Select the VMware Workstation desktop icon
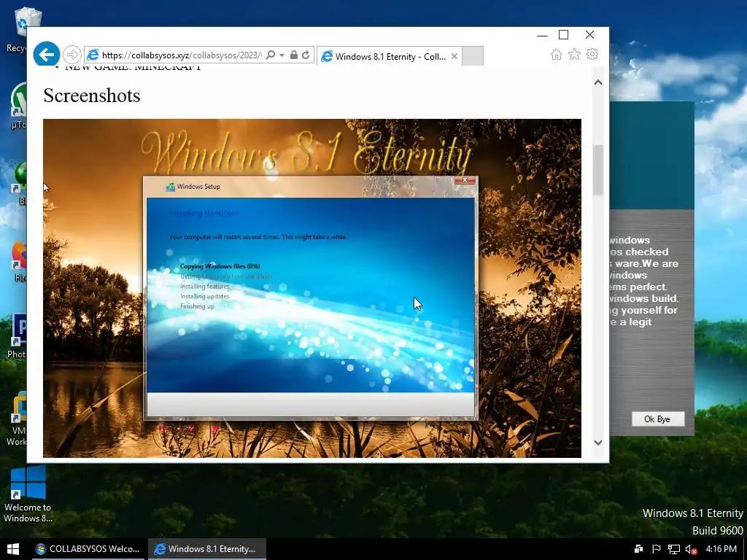This screenshot has width=747, height=560. point(18,419)
